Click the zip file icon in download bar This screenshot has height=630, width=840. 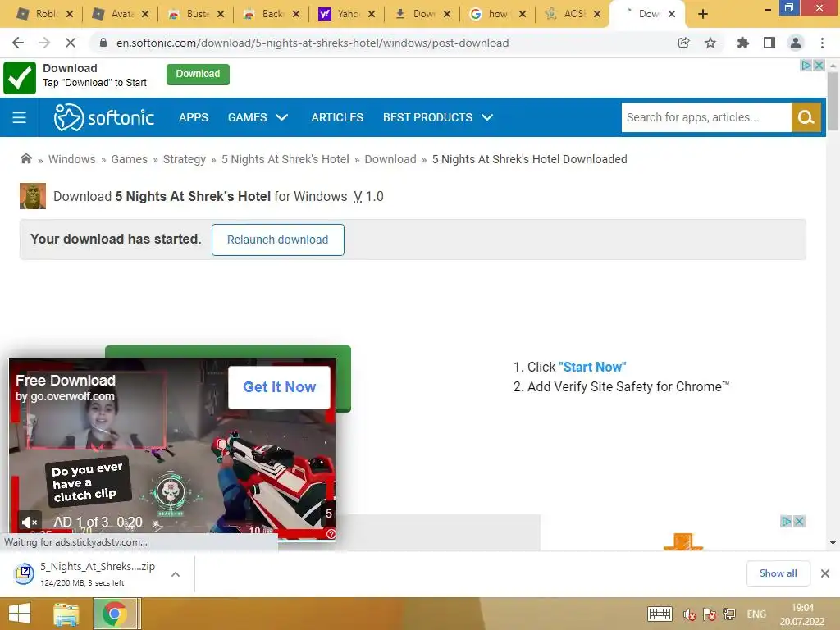coord(24,573)
